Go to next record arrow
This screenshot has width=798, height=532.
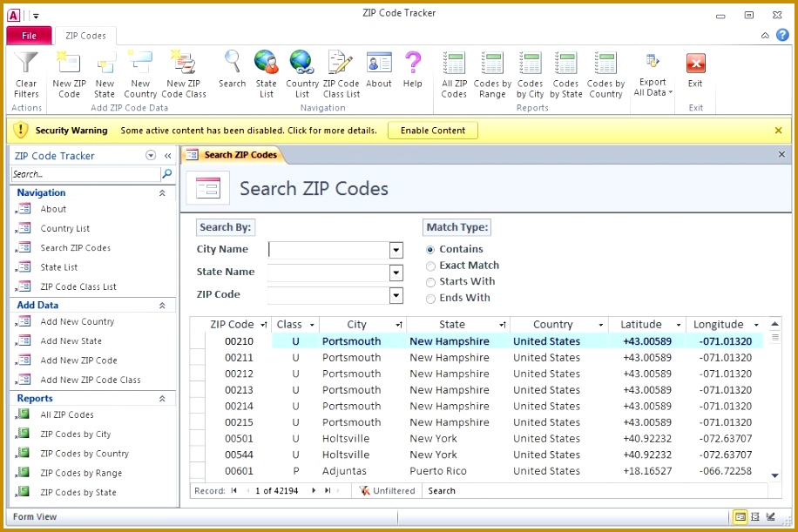314,491
